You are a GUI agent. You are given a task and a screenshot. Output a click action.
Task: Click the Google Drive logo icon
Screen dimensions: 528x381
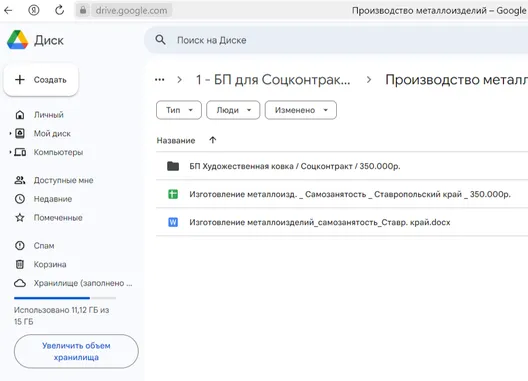pyautogui.click(x=18, y=40)
